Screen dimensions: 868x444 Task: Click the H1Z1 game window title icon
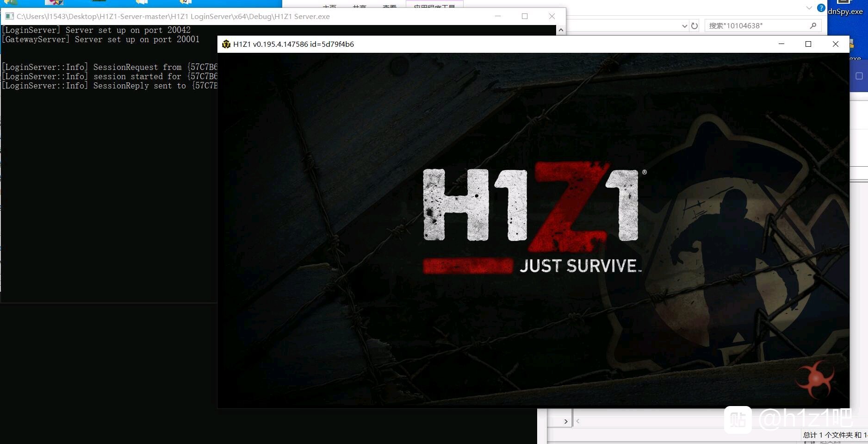pyautogui.click(x=226, y=44)
